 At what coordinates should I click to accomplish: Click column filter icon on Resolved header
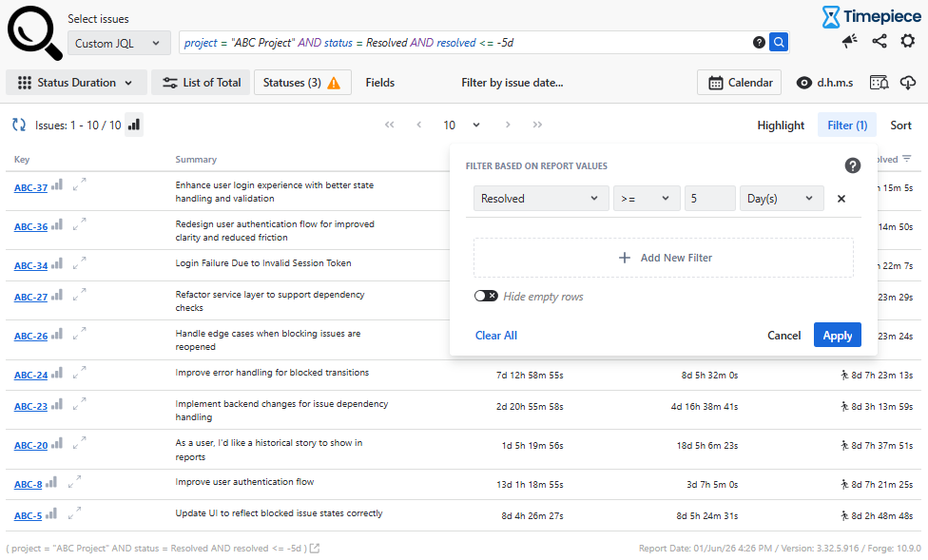tap(907, 158)
